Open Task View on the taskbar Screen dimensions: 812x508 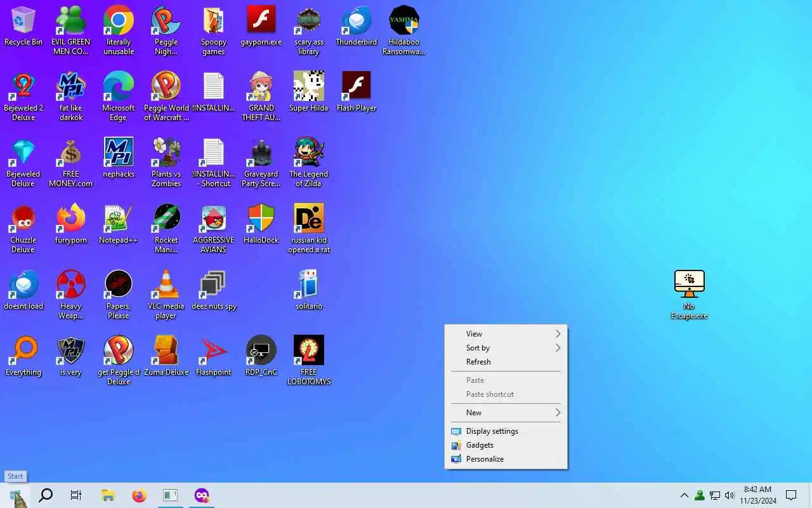point(76,495)
